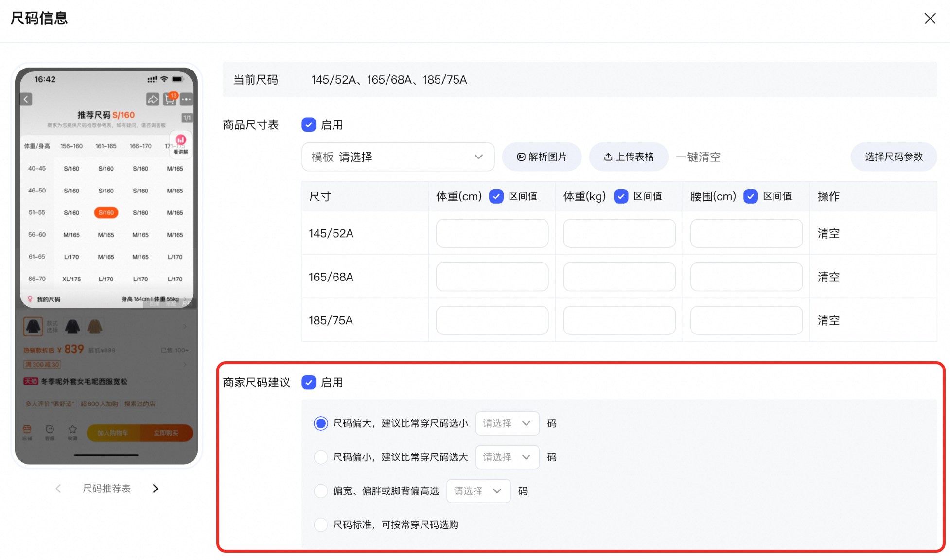Select 尺码标准 radio option
The width and height of the screenshot is (950, 560).
pyautogui.click(x=321, y=525)
